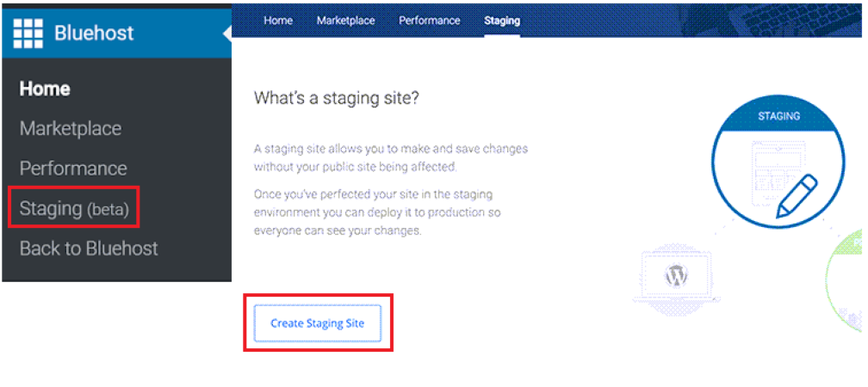Go Back to Bluehost from sidebar
Screen dimensions: 868x387
89,249
